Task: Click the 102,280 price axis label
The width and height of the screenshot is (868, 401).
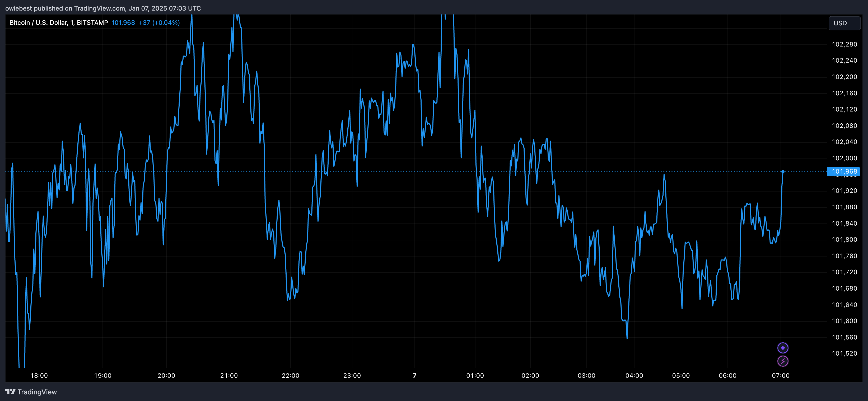Action: coord(844,44)
